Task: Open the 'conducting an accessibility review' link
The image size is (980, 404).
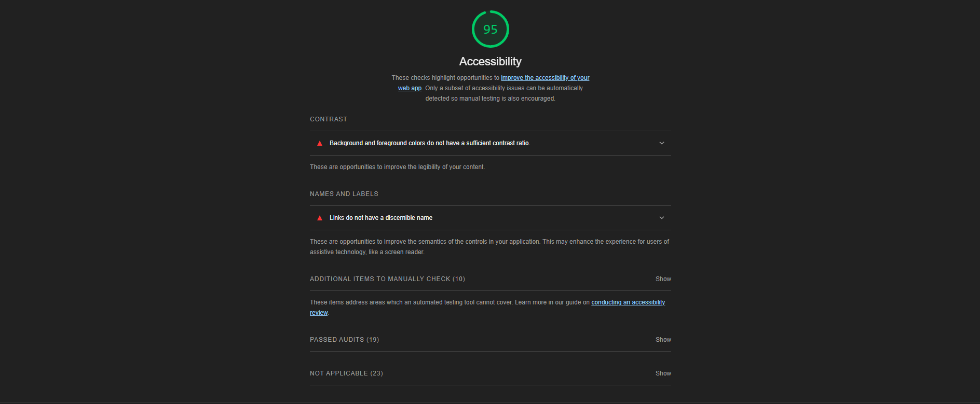Action: (628, 302)
